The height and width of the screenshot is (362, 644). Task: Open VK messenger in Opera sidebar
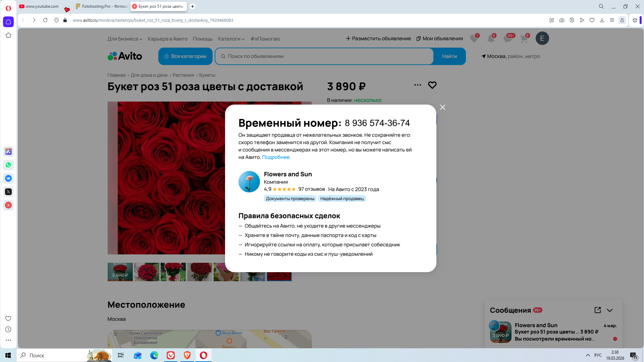pyautogui.click(x=8, y=178)
